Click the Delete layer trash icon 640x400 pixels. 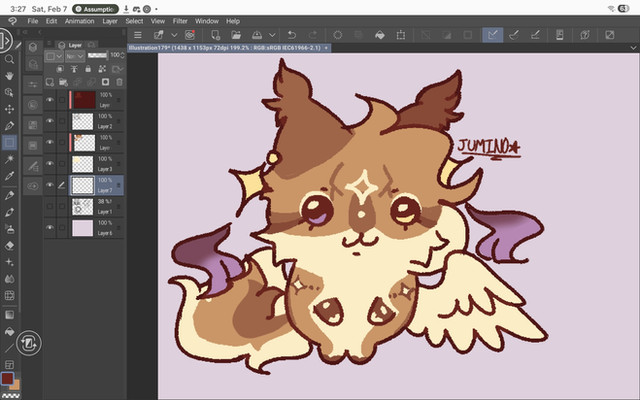[x=119, y=82]
